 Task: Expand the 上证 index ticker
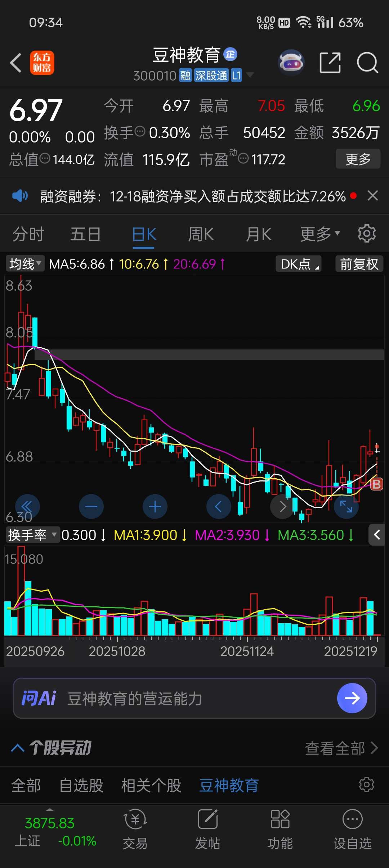coord(50,809)
